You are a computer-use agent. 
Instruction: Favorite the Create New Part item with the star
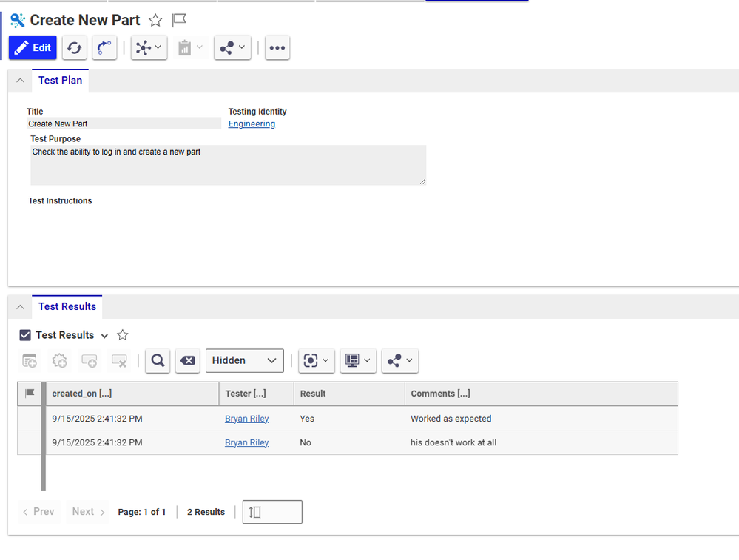pos(155,21)
